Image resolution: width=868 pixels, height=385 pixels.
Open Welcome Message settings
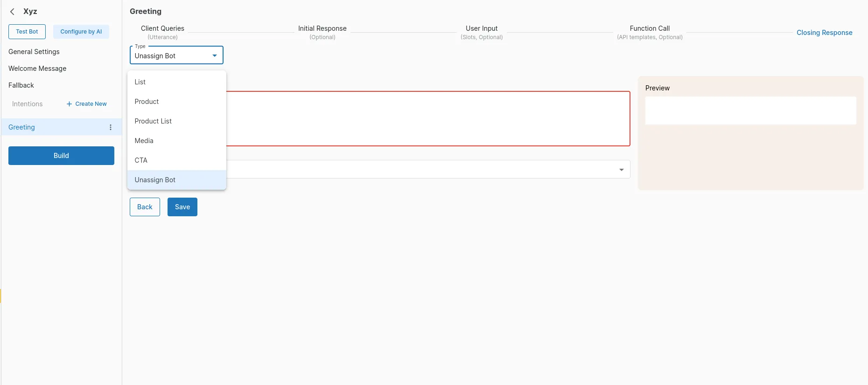37,69
